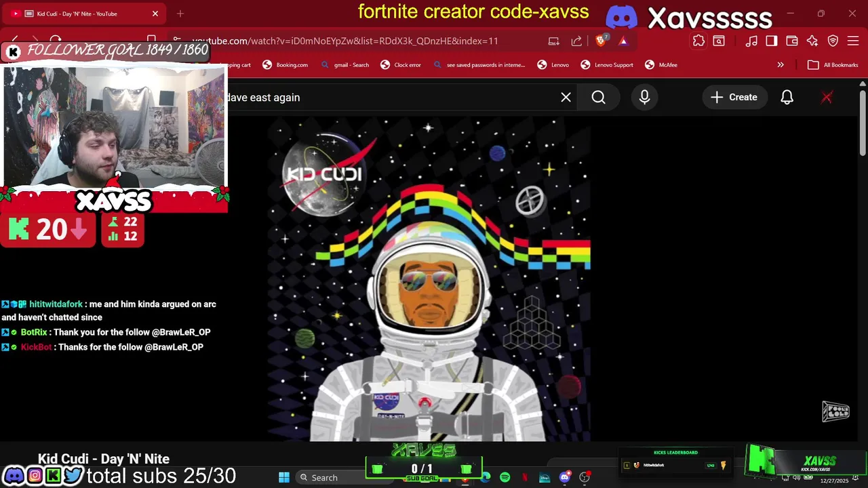The image size is (868, 488).
Task: Open Brave Rewards triangle icon
Action: pyautogui.click(x=623, y=41)
